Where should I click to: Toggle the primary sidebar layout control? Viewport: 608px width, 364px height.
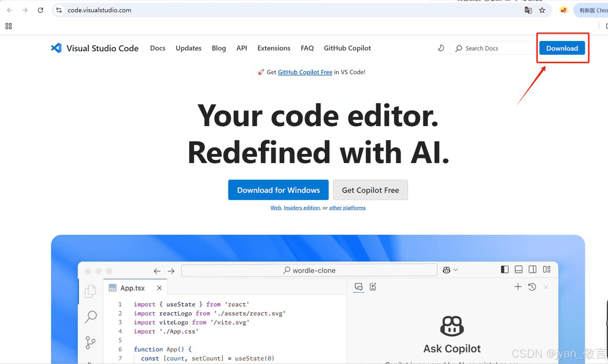click(505, 269)
